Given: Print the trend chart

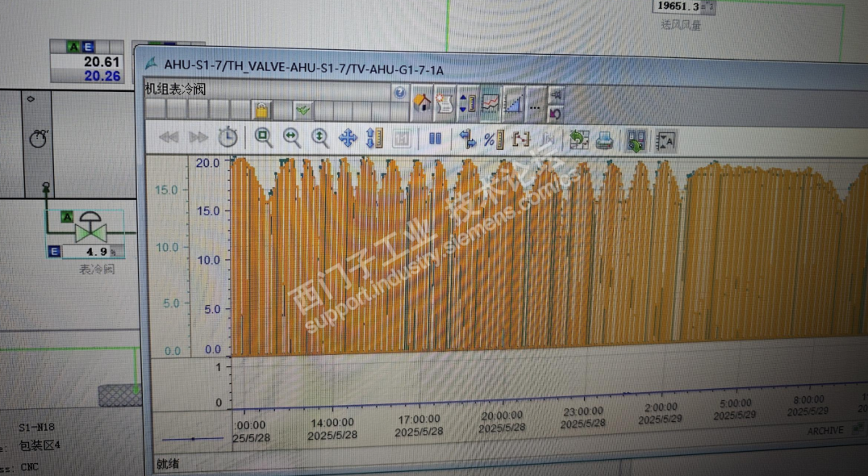Looking at the screenshot, I should pos(604,141).
